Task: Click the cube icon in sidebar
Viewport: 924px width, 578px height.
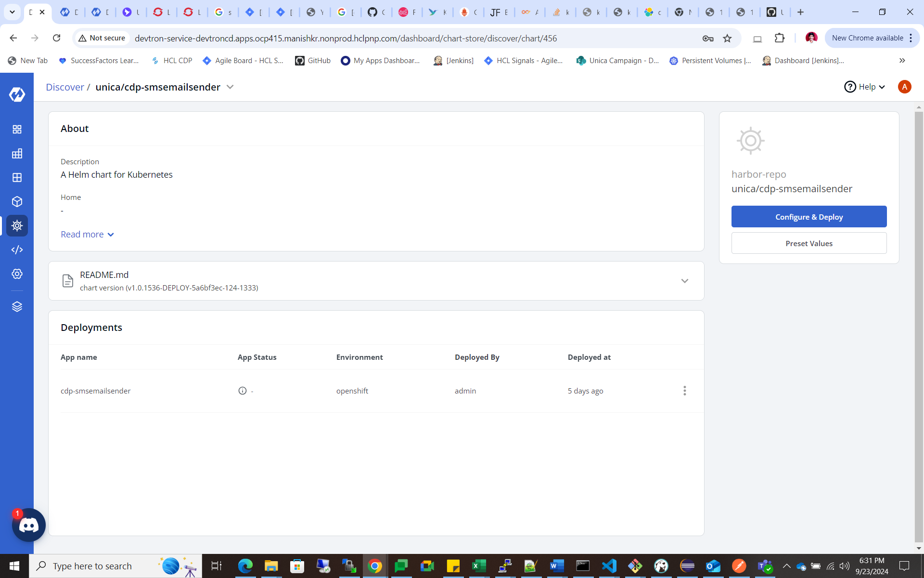Action: point(17,201)
